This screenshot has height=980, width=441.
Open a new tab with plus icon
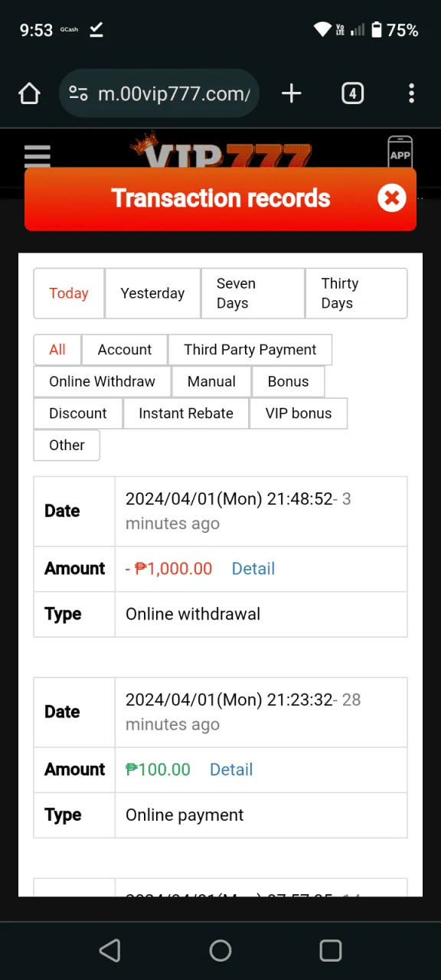(291, 93)
